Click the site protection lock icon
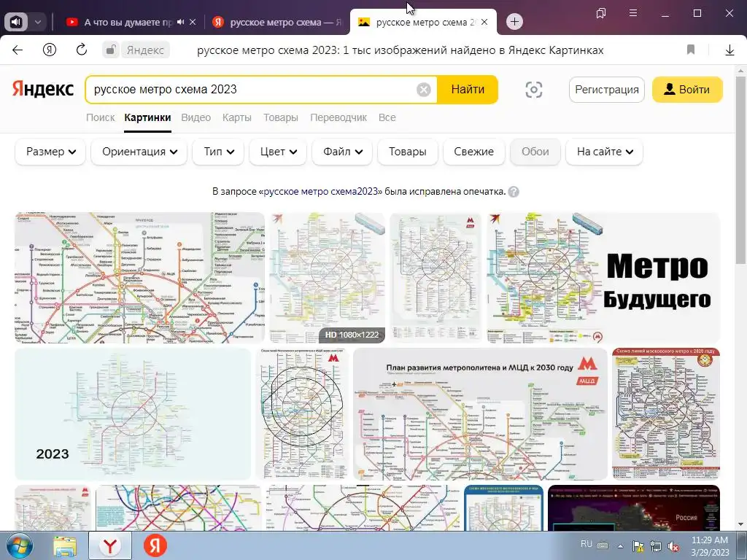This screenshot has width=747, height=560. point(111,50)
